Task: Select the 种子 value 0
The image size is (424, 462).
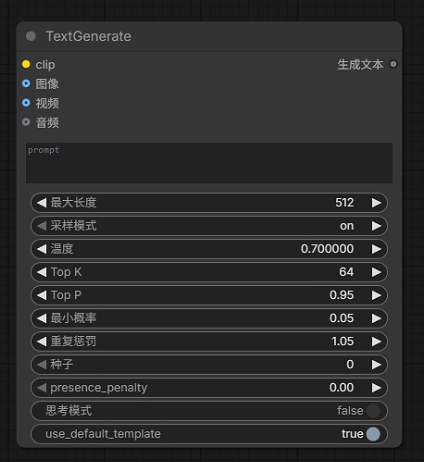Action: [x=350, y=364]
